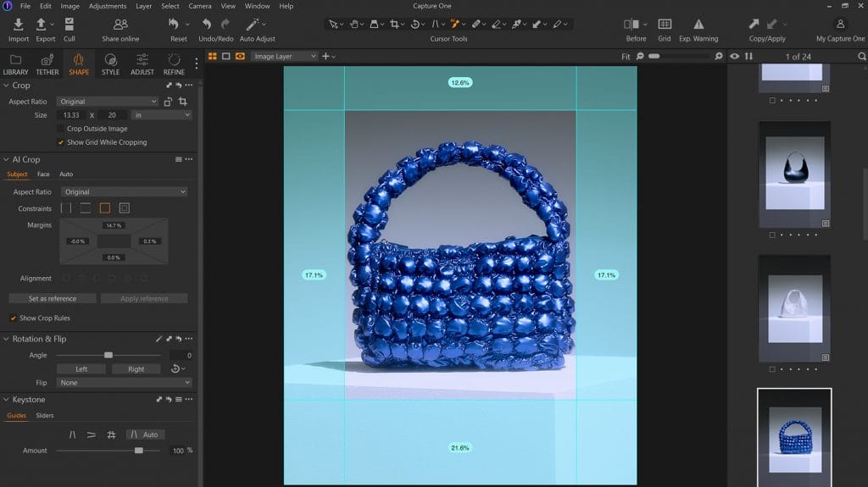
Task: Select the black bag thumbnail
Action: point(794,174)
